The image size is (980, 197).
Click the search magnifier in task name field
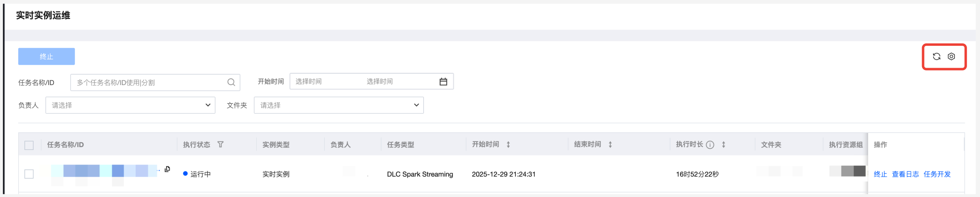pyautogui.click(x=231, y=82)
